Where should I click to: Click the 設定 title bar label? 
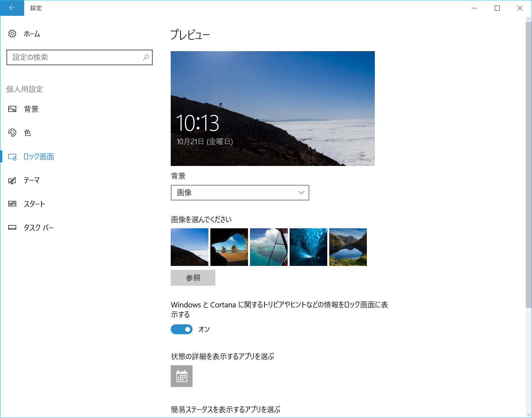[36, 8]
